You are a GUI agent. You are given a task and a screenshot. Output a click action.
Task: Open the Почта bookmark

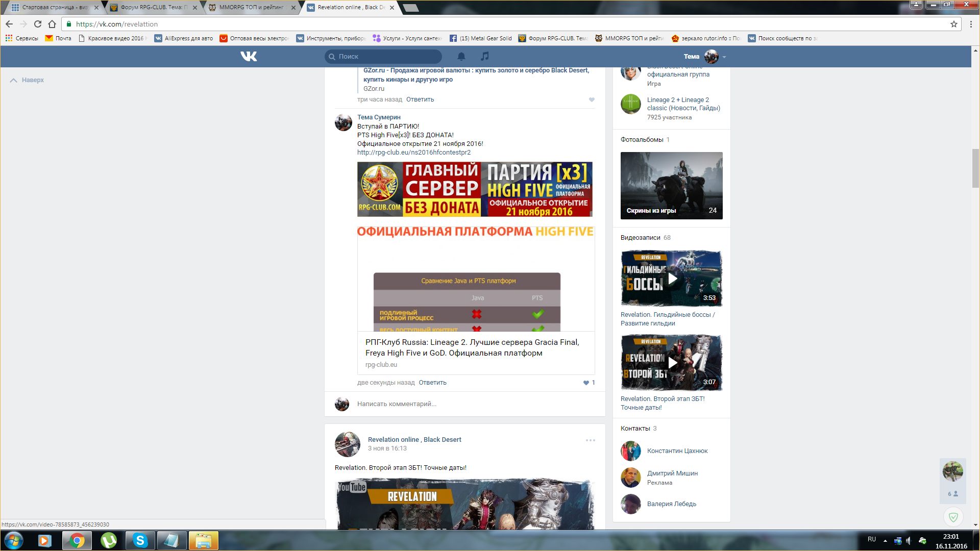coord(58,38)
